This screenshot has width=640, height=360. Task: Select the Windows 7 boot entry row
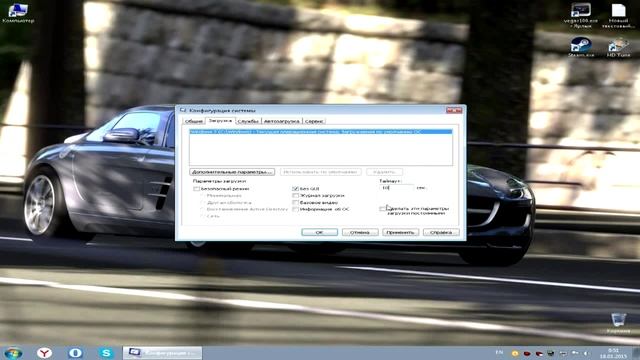click(x=321, y=132)
